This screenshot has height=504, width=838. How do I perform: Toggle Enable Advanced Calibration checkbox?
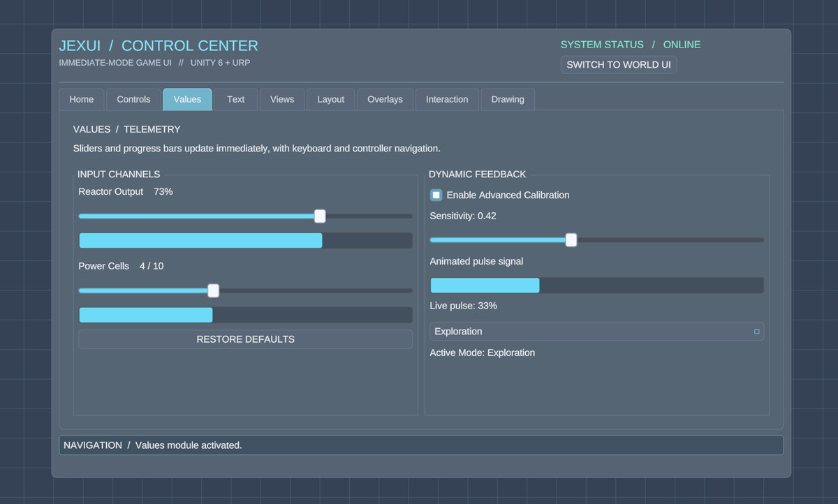pos(436,195)
